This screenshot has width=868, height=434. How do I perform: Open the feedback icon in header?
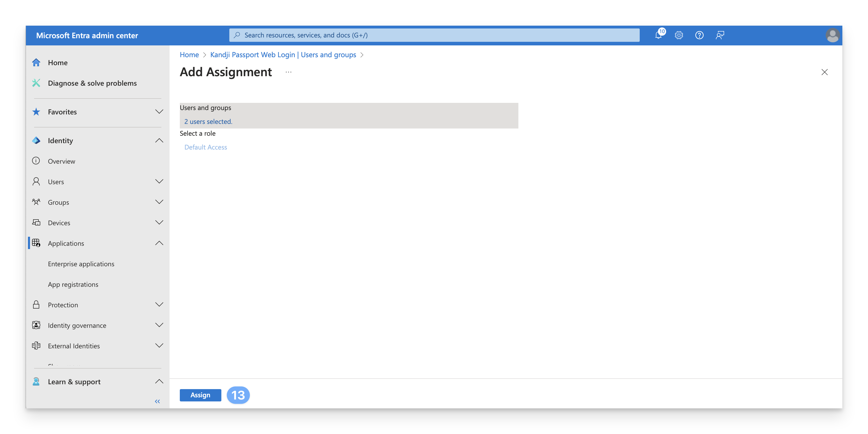(720, 35)
